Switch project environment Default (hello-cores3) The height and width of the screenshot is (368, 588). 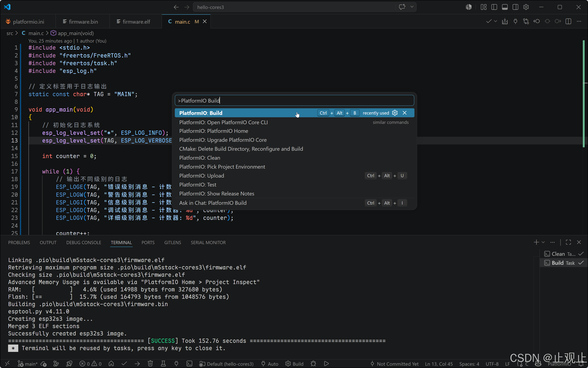click(226, 364)
